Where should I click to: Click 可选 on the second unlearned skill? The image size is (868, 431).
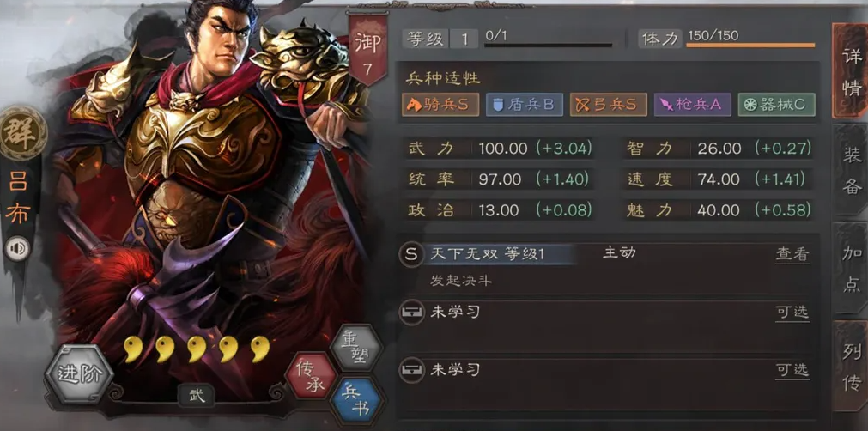pos(792,370)
